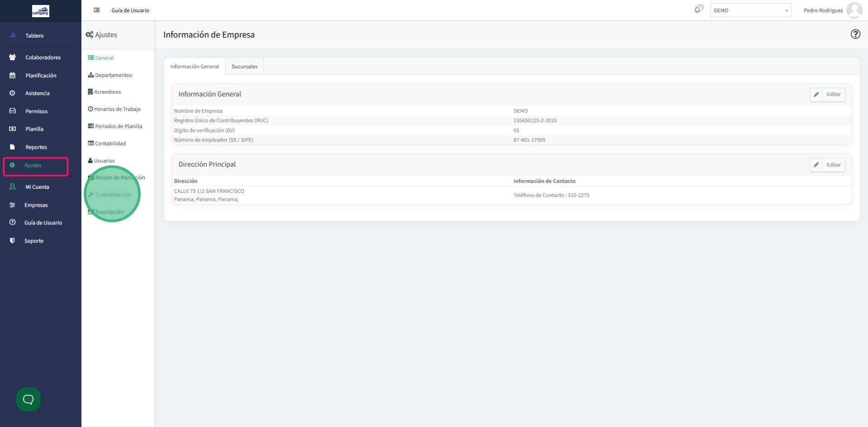Click the Guía de Usuario sidebar icon
The image size is (868, 427).
point(13,223)
